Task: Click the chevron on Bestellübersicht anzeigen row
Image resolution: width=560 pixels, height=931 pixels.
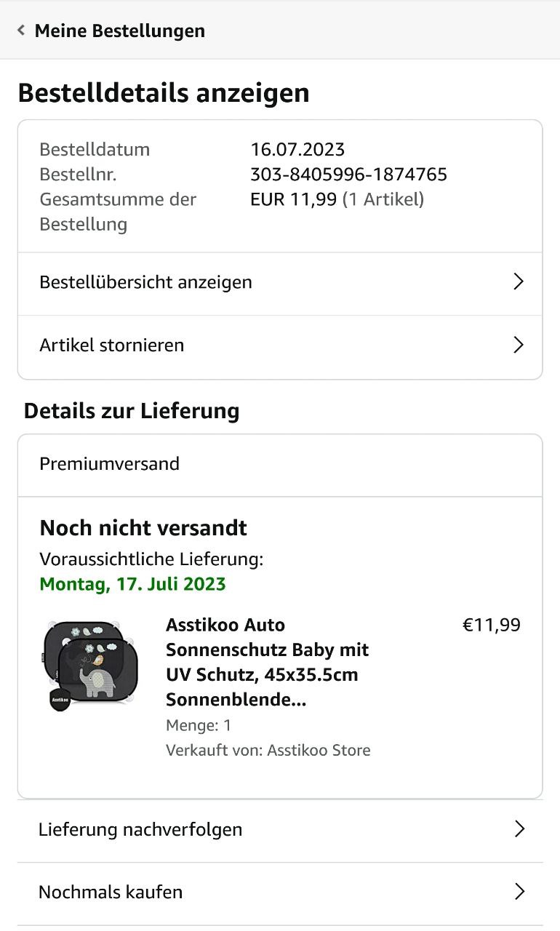Action: (519, 282)
